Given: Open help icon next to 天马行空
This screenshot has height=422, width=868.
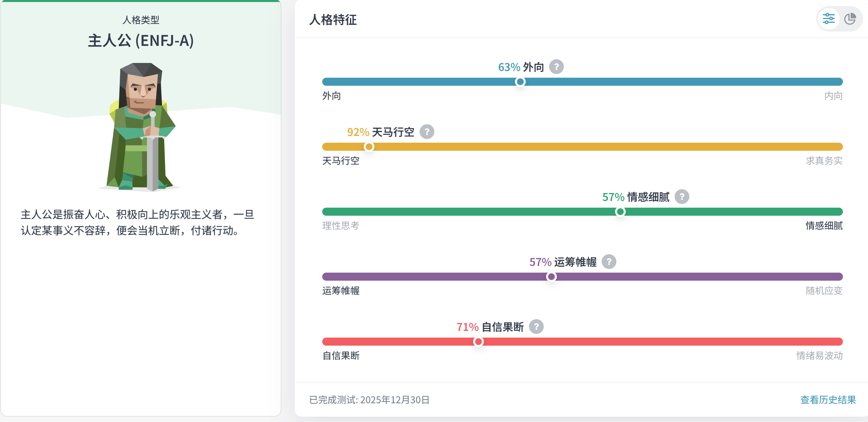Looking at the screenshot, I should (x=427, y=132).
